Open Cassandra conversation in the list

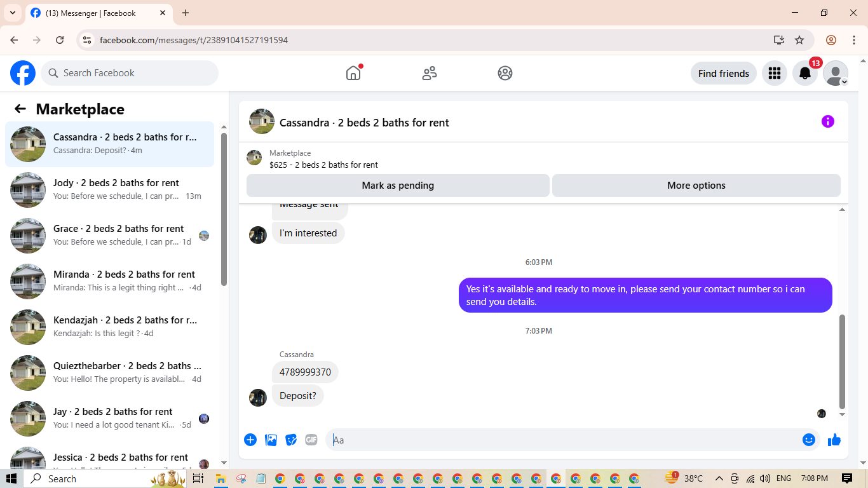coord(110,144)
